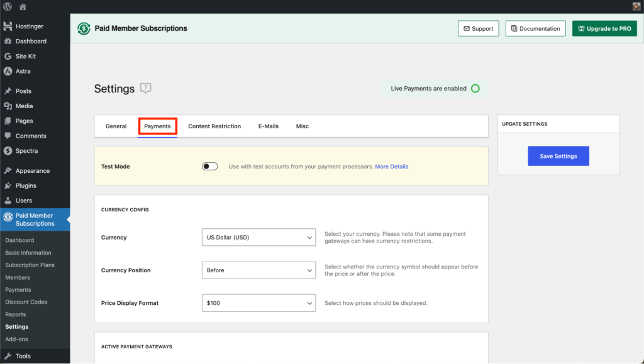
Task: Open the Currency dropdown
Action: pyautogui.click(x=258, y=237)
